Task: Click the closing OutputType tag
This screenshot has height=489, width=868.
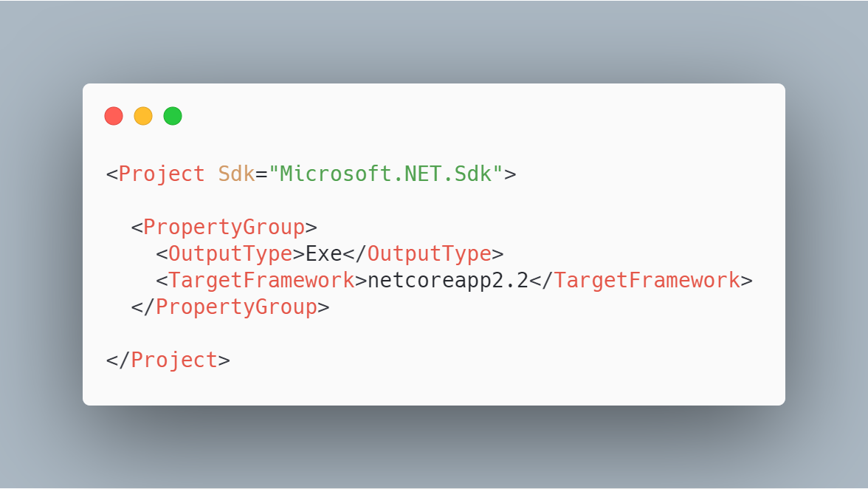Action: [429, 254]
